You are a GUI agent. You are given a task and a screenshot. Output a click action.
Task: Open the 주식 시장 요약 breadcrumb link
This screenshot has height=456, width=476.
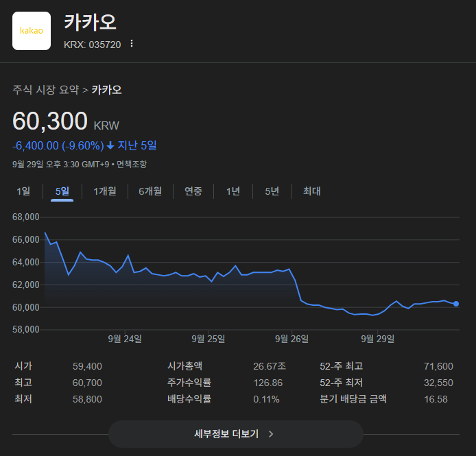pyautogui.click(x=45, y=90)
